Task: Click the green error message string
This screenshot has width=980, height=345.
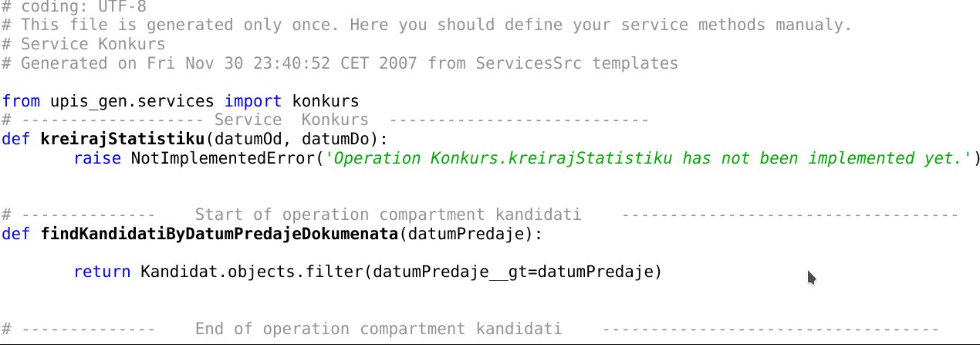Action: 644,158
